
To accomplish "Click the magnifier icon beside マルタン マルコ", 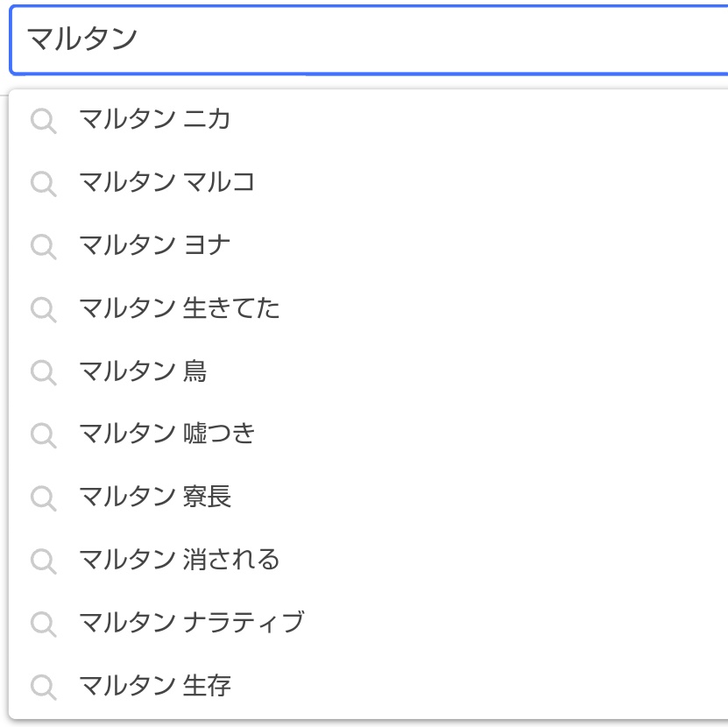I will (x=44, y=184).
